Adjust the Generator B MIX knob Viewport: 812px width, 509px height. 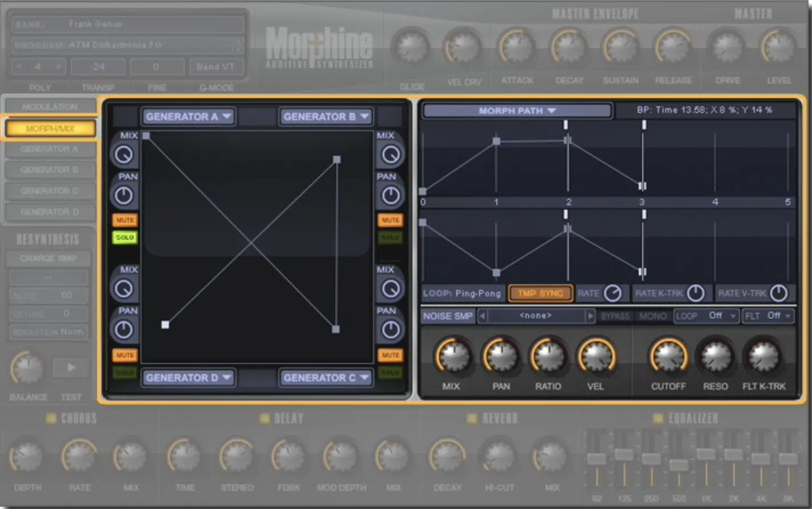click(391, 155)
